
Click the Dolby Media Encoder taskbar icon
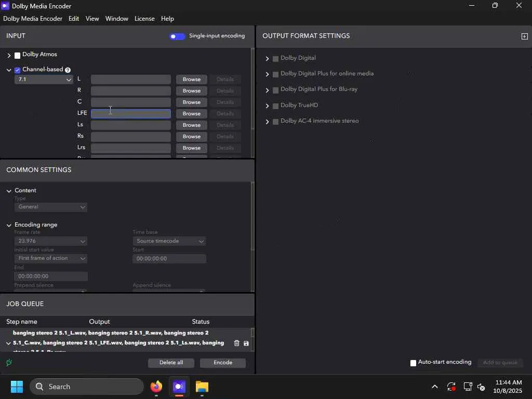(x=179, y=387)
